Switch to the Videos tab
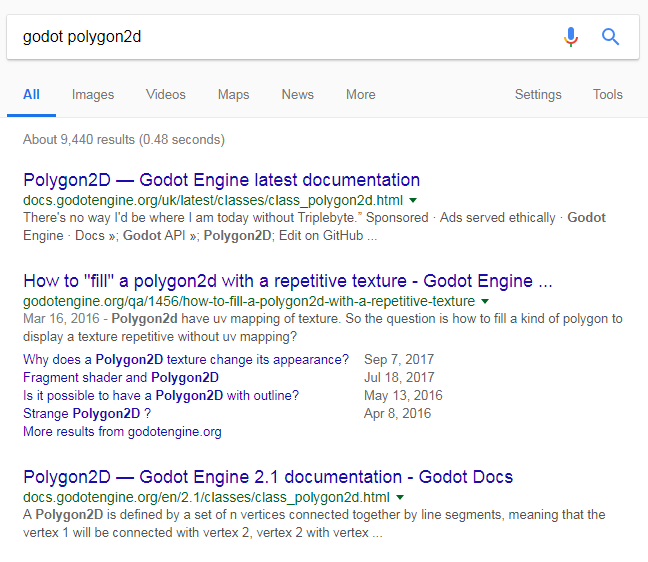 coord(166,95)
